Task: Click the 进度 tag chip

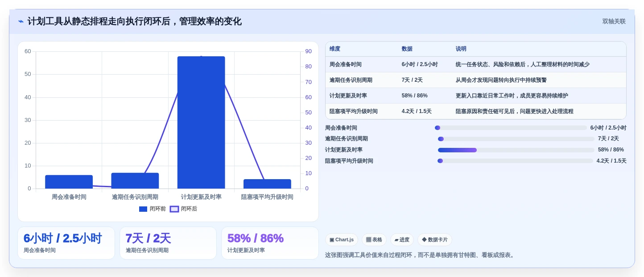Action: coord(402,240)
